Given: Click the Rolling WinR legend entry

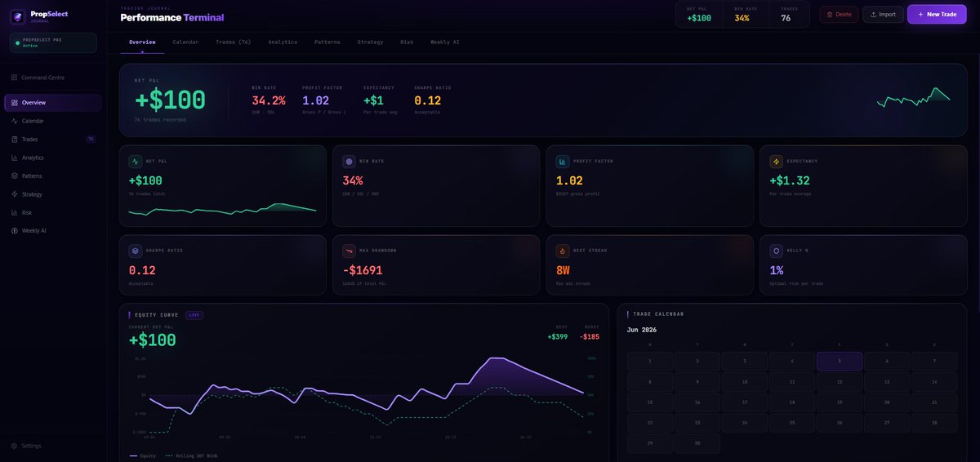Looking at the screenshot, I should point(191,455).
